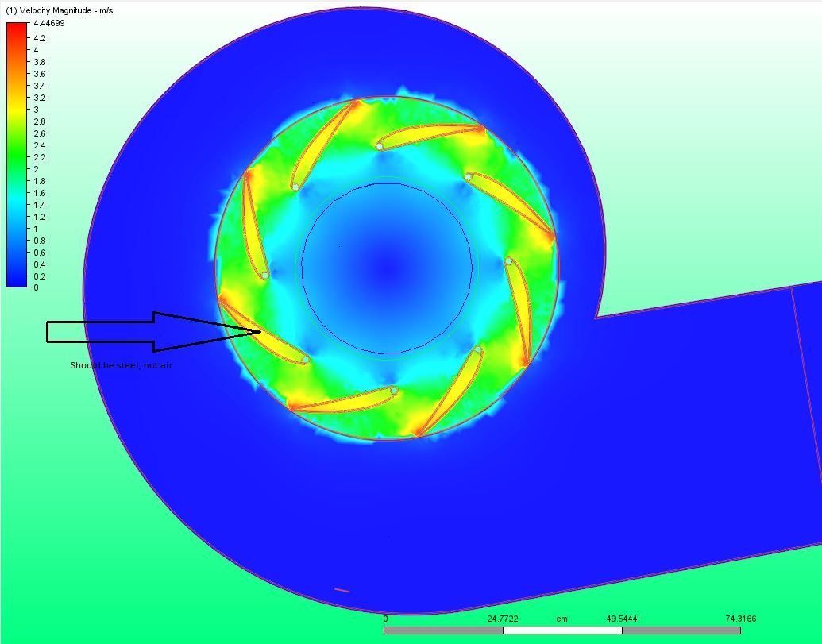This screenshot has height=644, width=822.
Task: Click the 1.8 legend tick label
Action: [x=40, y=181]
